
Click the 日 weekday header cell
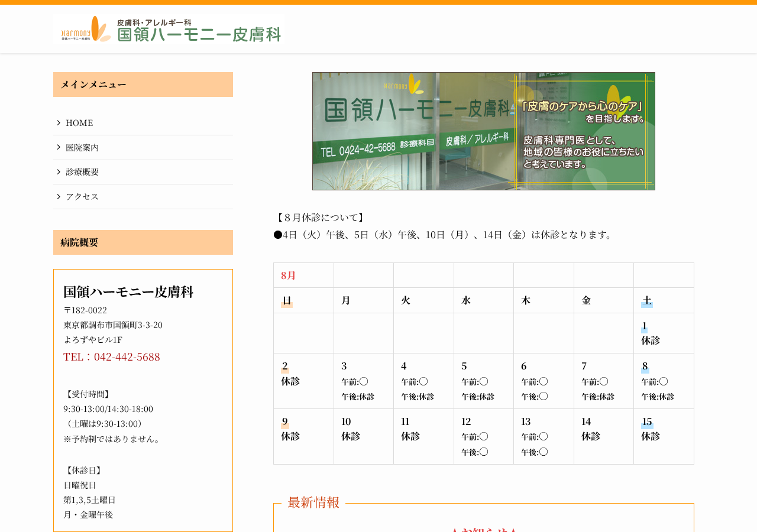pyautogui.click(x=303, y=300)
